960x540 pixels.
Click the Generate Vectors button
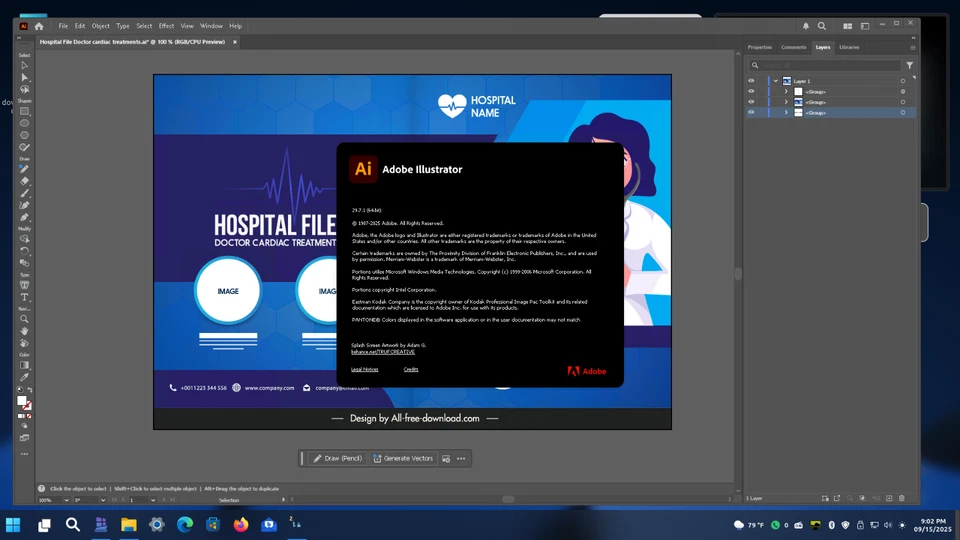coord(403,458)
